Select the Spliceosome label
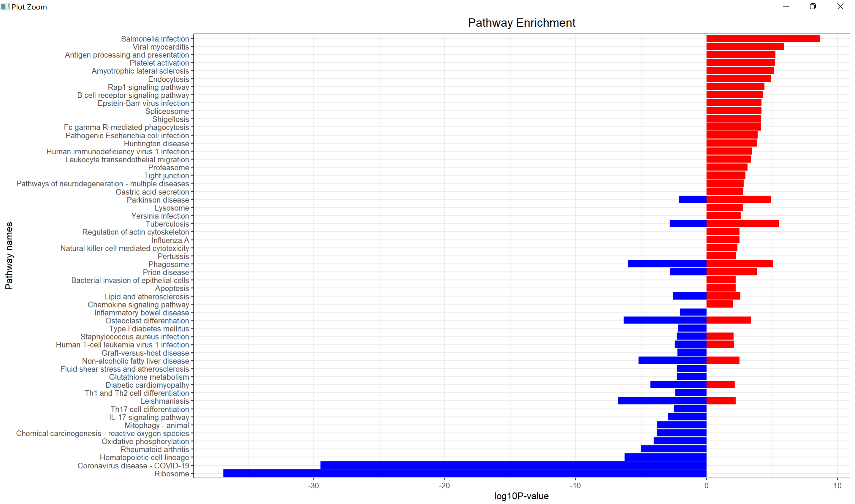Screen dimensions: 855x504 tap(167, 111)
